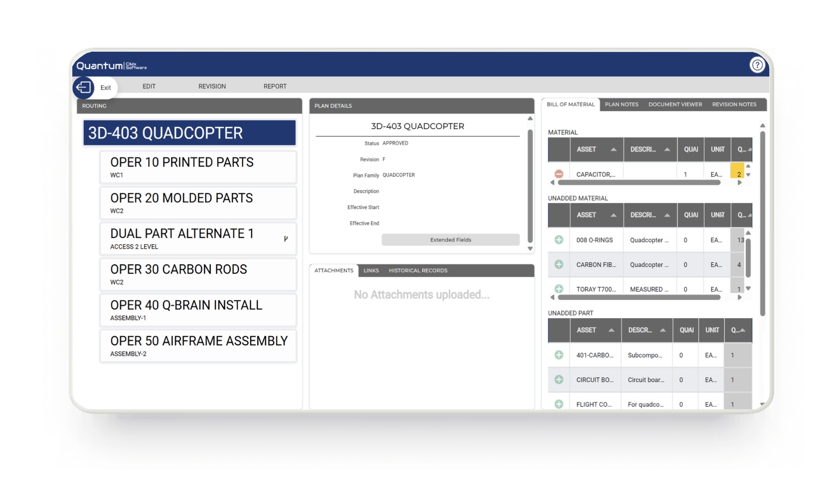Add CARBON FIB material with plus icon
Viewport: 840px width, 504px height.
(558, 264)
